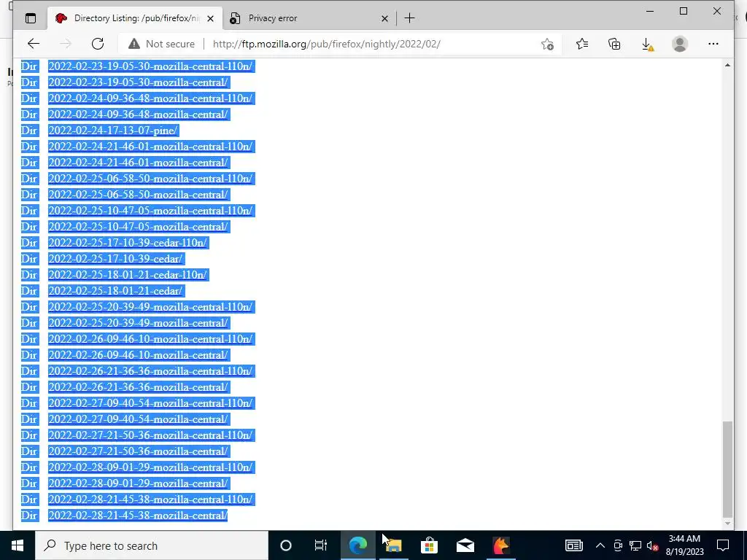Open the news and interests taskbar icon

click(x=573, y=545)
